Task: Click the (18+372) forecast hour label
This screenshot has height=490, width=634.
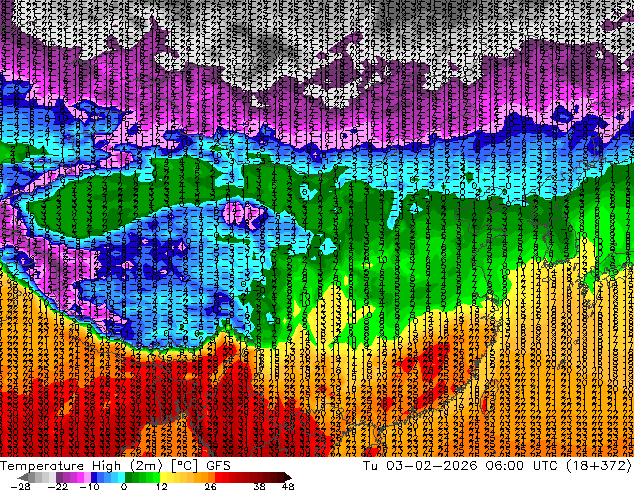Action: pos(598,466)
